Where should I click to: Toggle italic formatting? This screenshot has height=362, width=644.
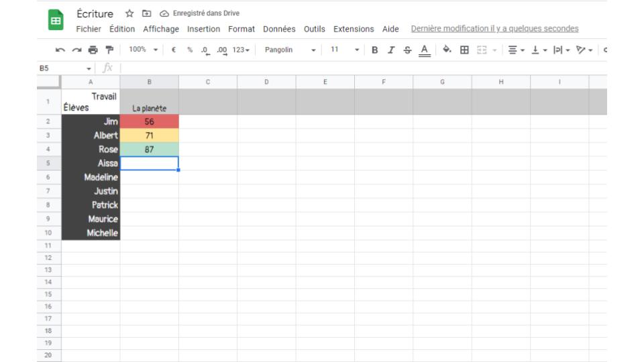click(x=390, y=50)
